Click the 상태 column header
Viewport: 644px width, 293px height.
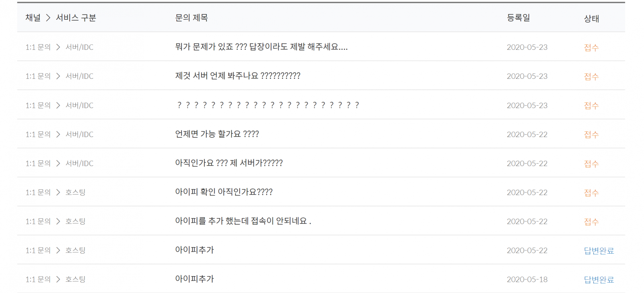tap(591, 18)
